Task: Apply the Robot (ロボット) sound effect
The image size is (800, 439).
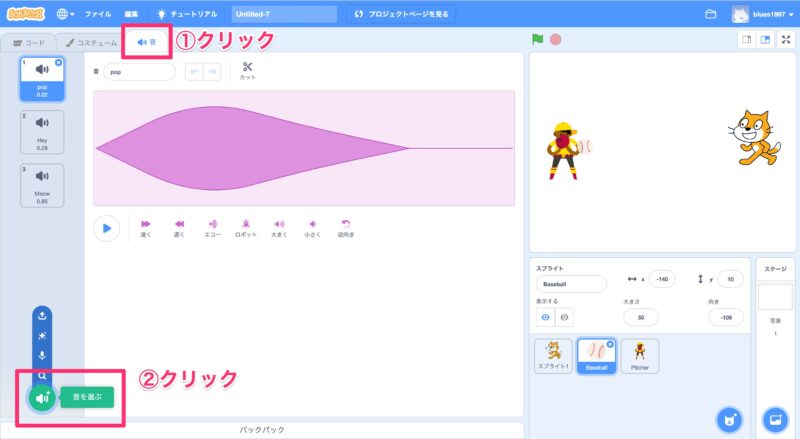Action: 245,227
